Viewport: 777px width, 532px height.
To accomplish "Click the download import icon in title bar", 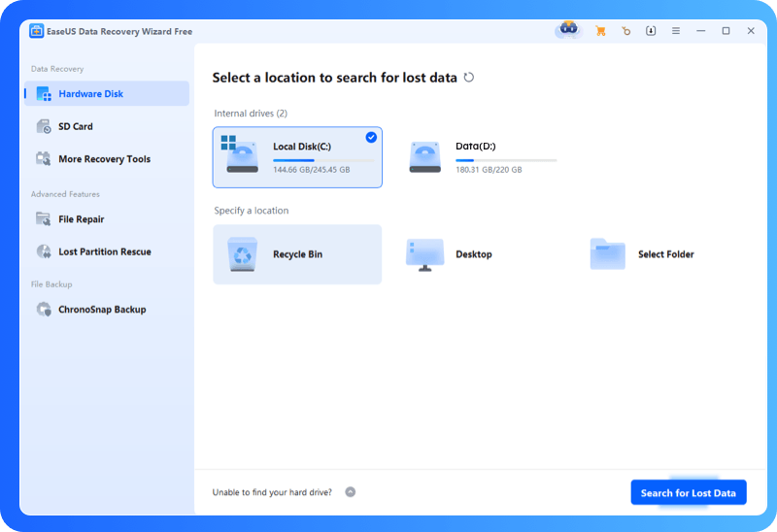I will pos(651,31).
